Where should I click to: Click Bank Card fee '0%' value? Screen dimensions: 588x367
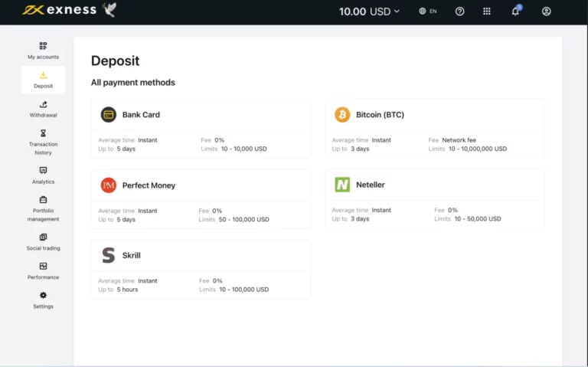220,140
